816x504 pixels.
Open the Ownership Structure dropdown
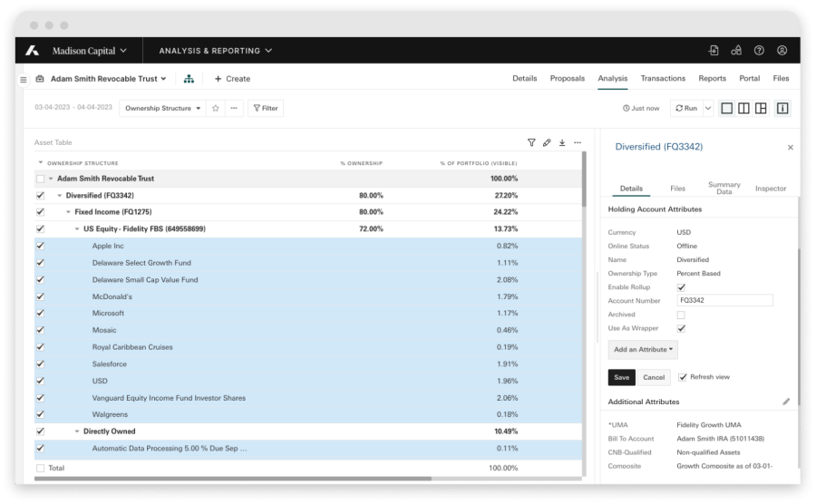163,108
